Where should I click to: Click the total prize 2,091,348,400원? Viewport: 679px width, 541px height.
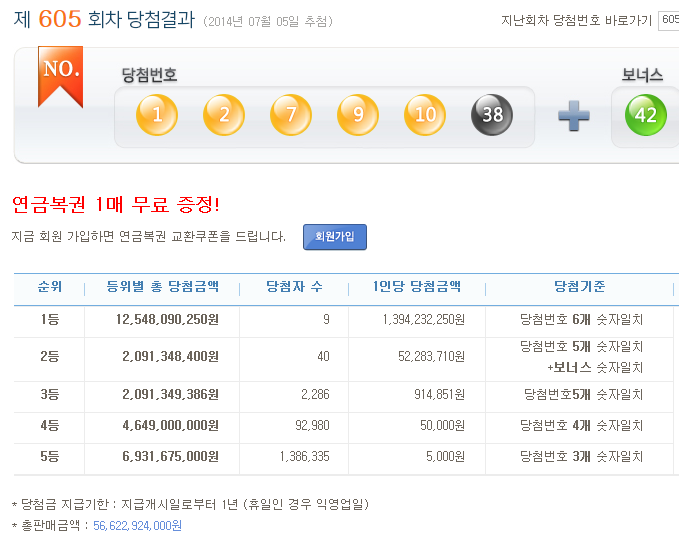coord(171,356)
